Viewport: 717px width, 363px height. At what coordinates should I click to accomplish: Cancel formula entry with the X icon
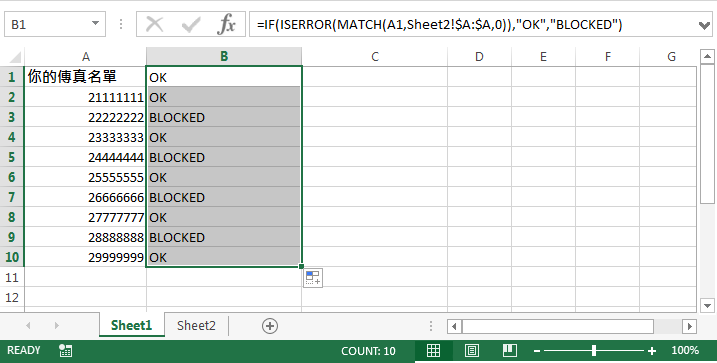155,24
